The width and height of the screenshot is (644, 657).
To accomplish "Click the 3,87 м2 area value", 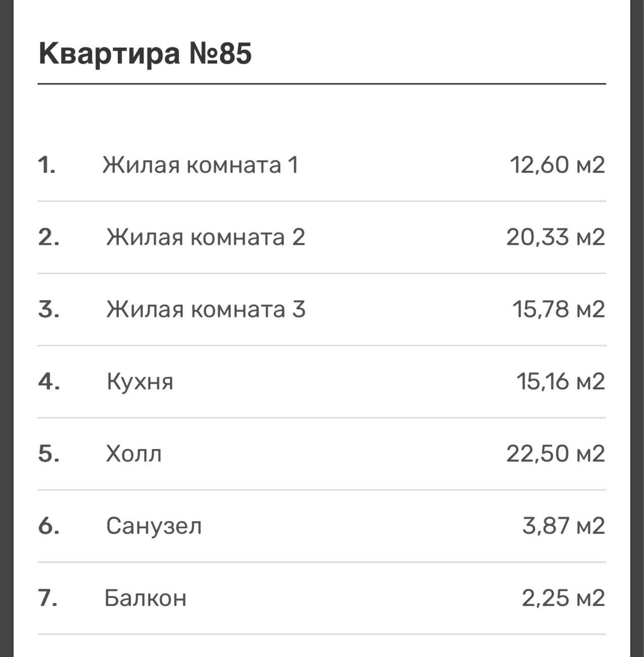I will 564,525.
